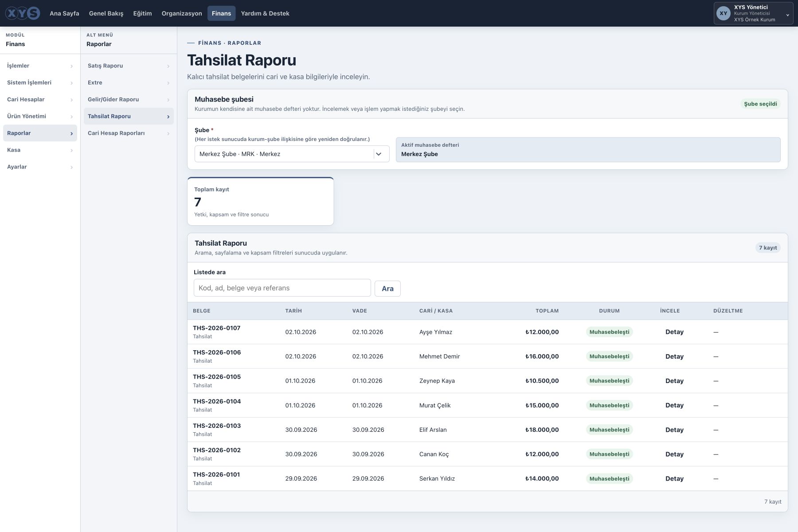Select Tahsilat Raporu submenu item

click(x=129, y=116)
